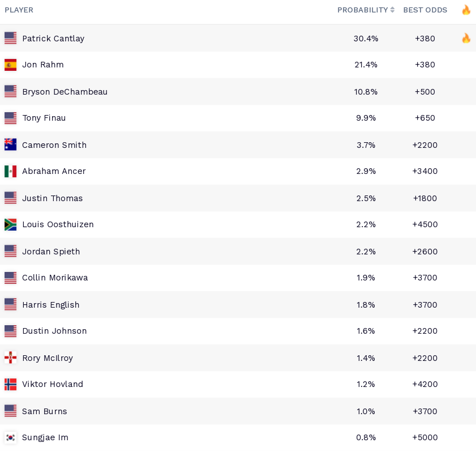Click the Spain flag next to Jon Rahm
Viewport: 476px width, 451px height.
tap(10, 65)
